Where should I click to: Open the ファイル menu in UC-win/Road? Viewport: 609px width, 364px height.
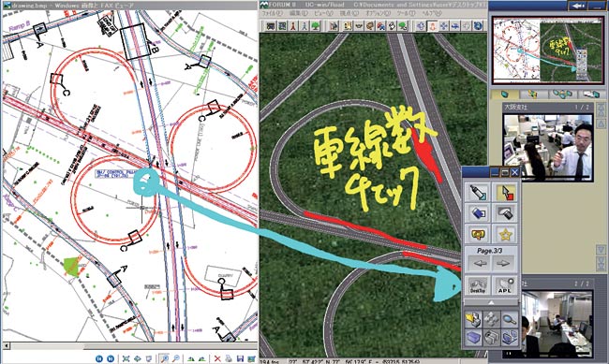point(272,13)
